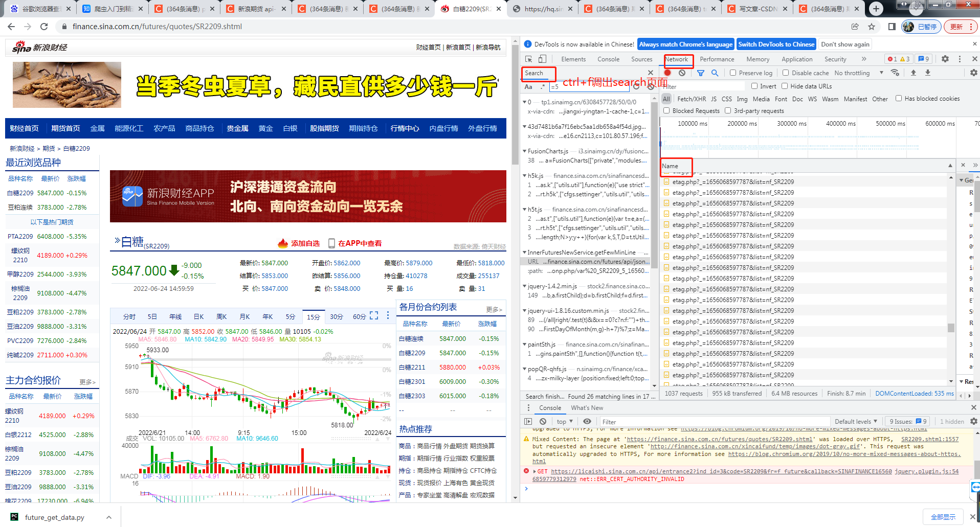Image resolution: width=980 pixels, height=527 pixels.
Task: Expand the GET error entry in console
Action: tap(534, 472)
